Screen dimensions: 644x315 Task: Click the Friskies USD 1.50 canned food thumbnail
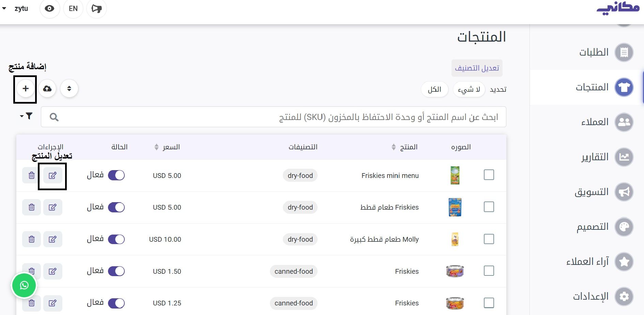(455, 271)
